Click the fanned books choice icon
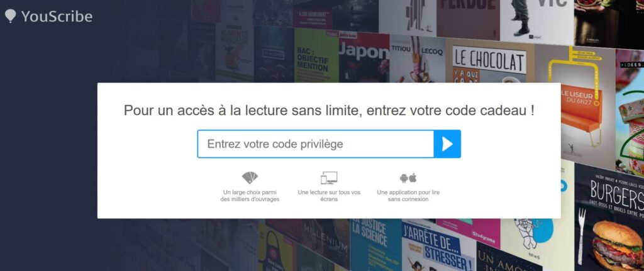Screen dimensions: 644x271 coord(250,177)
